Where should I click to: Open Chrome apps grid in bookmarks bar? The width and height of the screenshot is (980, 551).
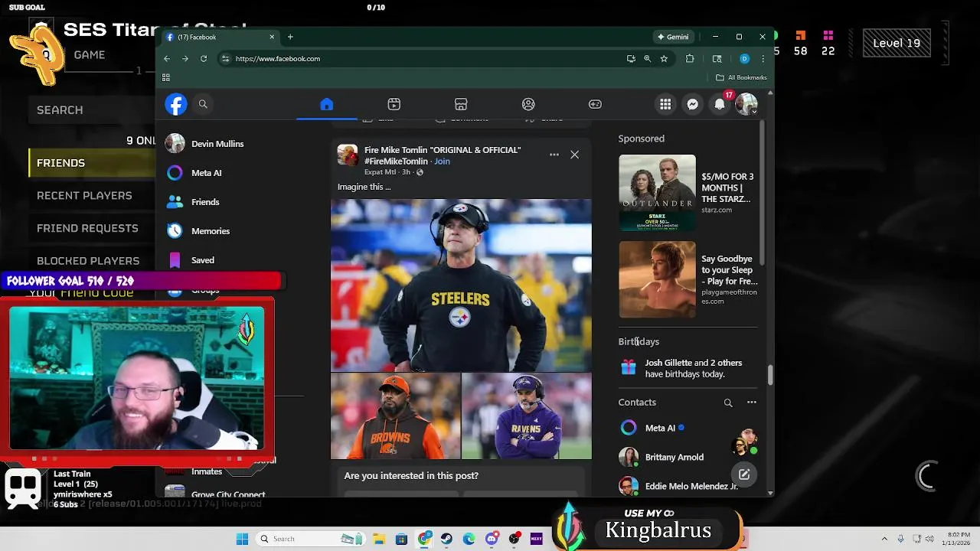click(x=166, y=77)
